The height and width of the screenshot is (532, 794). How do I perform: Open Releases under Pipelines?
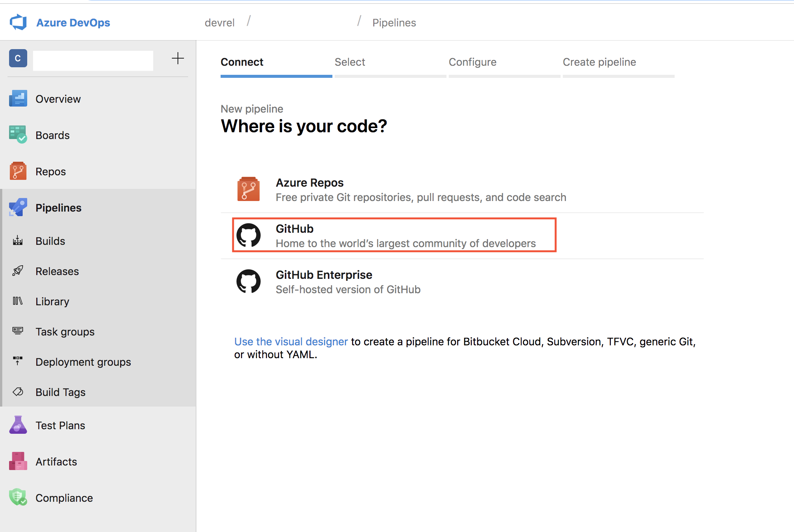coord(57,271)
